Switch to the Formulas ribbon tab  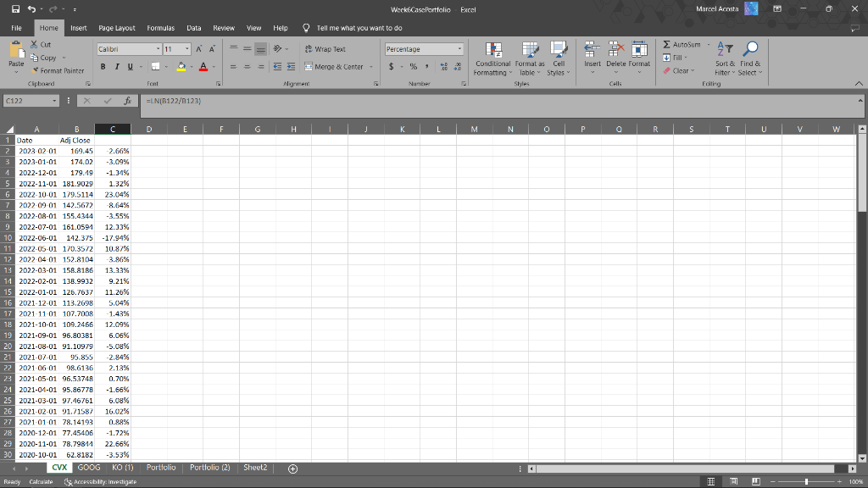(x=160, y=28)
